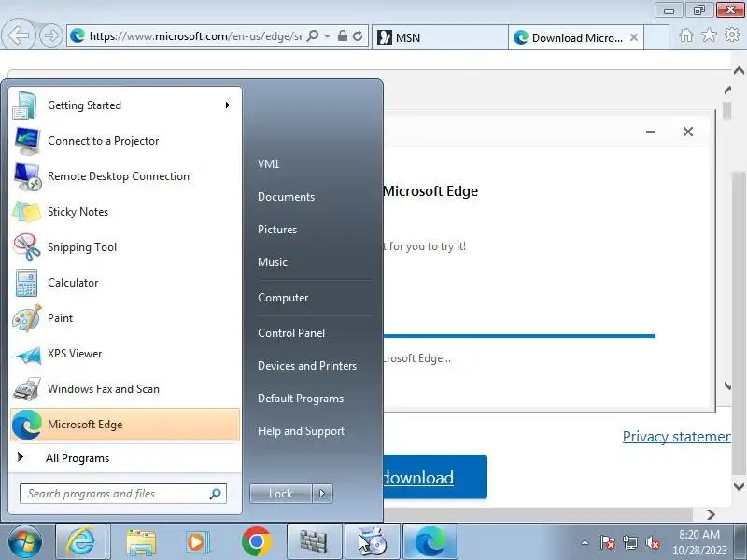Go forward with IE Forward button
The height and width of the screenshot is (560, 747).
(x=51, y=35)
